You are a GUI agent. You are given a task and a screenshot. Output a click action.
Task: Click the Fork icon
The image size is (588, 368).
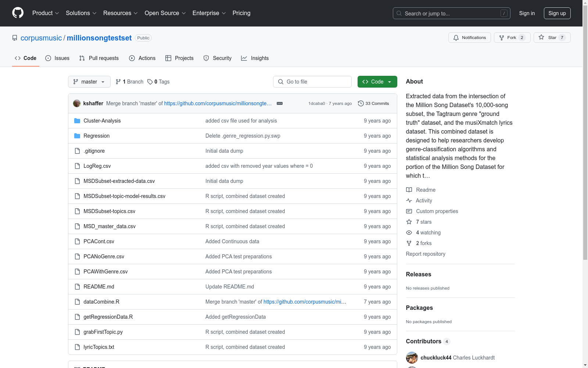[x=502, y=38]
